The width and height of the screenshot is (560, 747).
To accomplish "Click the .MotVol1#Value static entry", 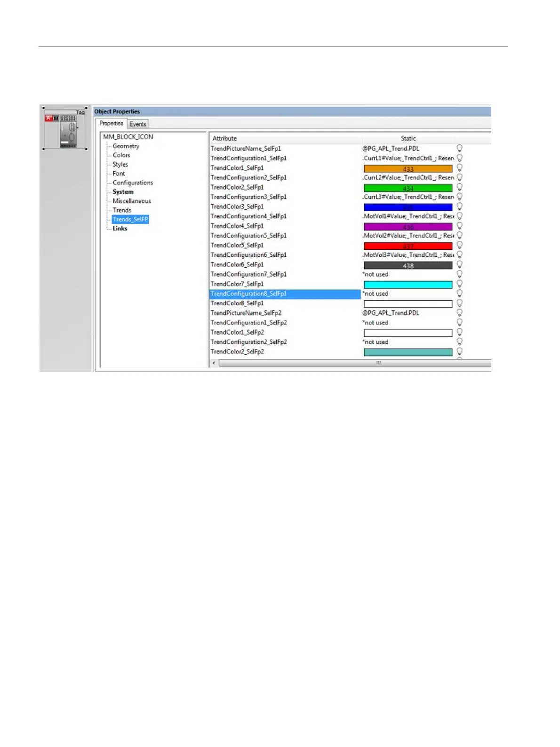I will (408, 216).
